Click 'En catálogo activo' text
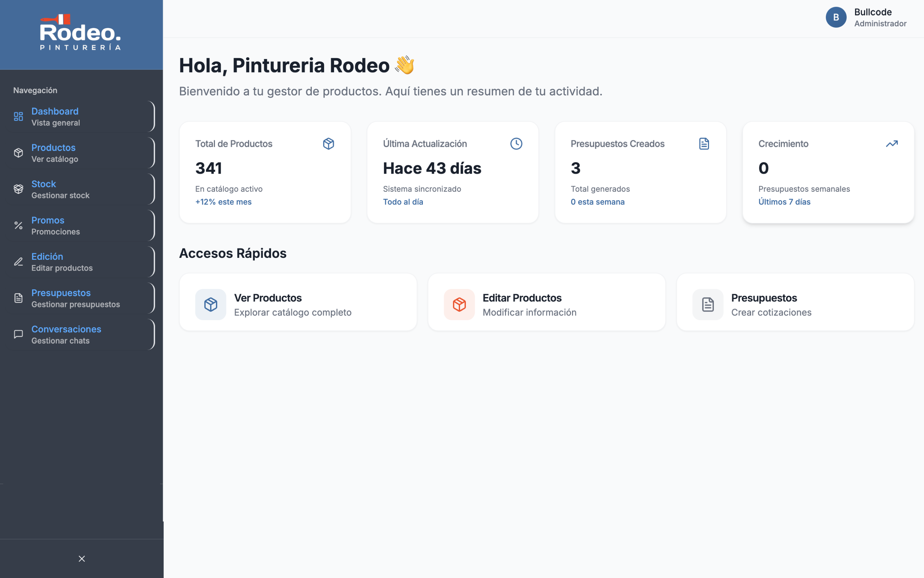The height and width of the screenshot is (578, 924). point(229,189)
